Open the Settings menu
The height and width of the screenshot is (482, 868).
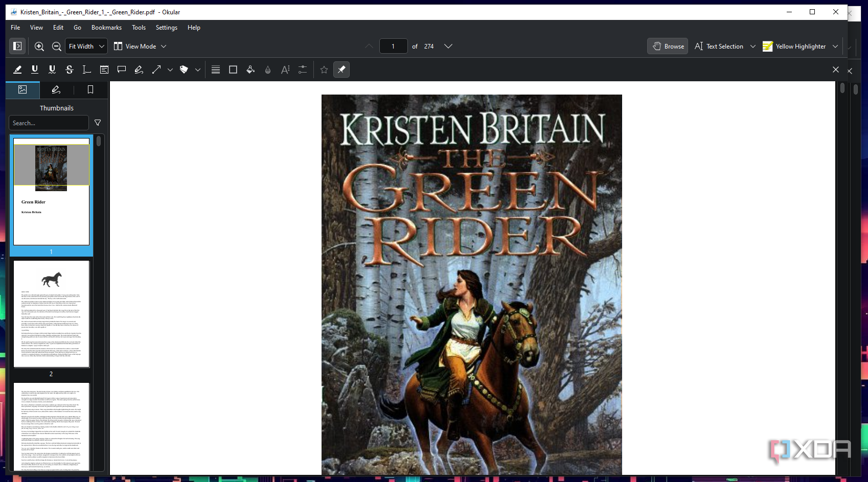coord(167,28)
